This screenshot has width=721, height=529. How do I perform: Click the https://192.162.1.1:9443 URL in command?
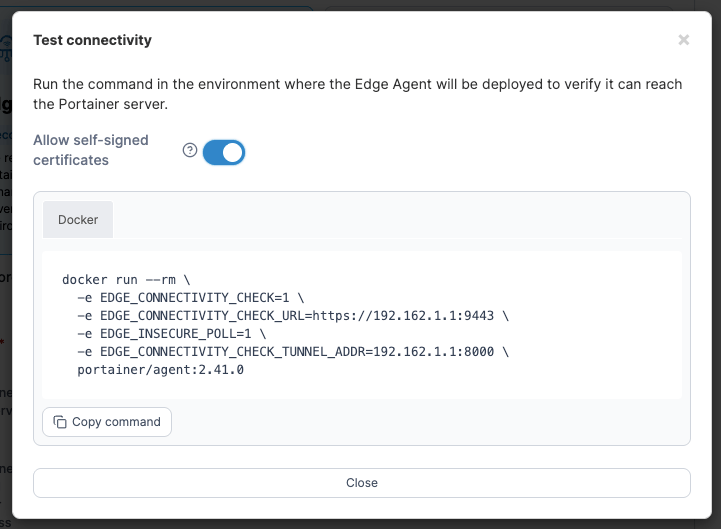[403, 316]
